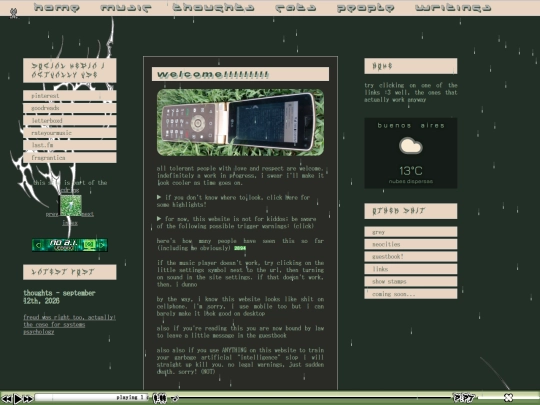Visit the cats page
The height and width of the screenshot is (405, 540).
(x=296, y=8)
